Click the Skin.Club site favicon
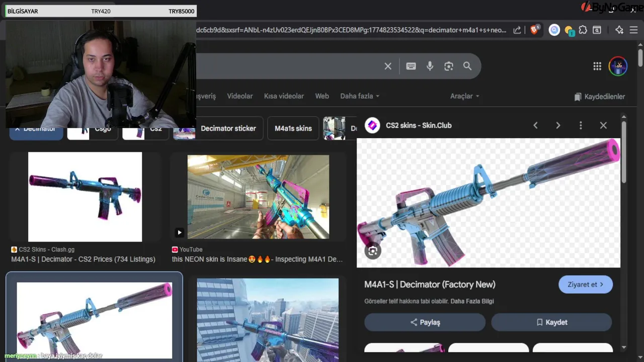The height and width of the screenshot is (362, 644). pos(372,125)
